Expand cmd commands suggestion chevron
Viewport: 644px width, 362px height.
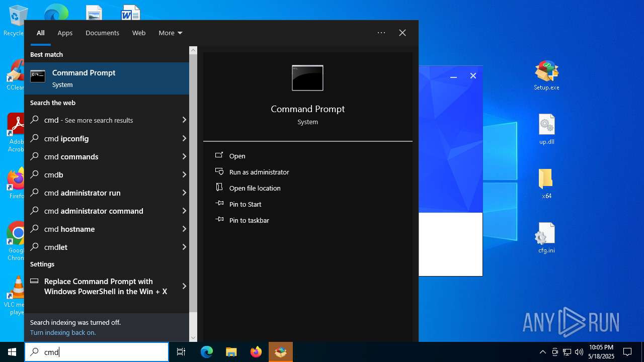pyautogui.click(x=184, y=156)
